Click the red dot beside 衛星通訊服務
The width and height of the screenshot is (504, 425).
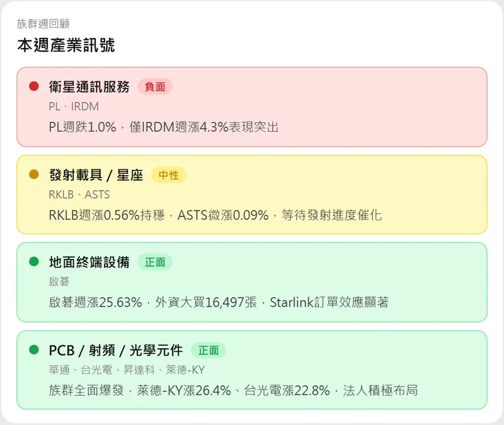point(34,86)
